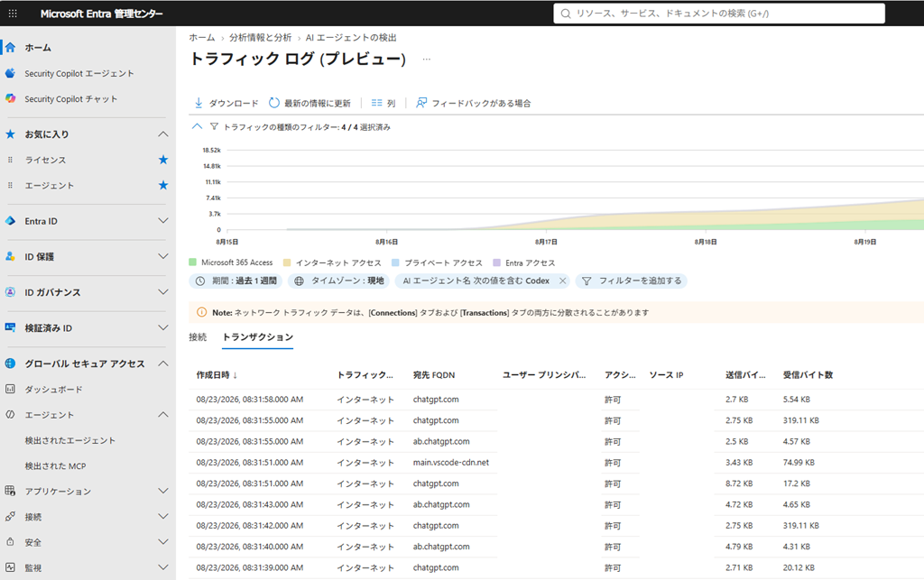Click the 8.72 KB sent bytes cell

click(x=739, y=483)
